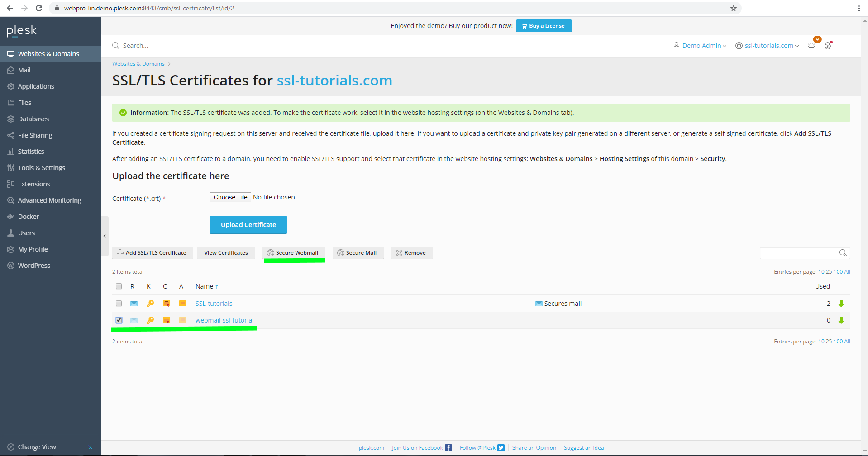Click Remove button
The height and width of the screenshot is (456, 868).
411,253
